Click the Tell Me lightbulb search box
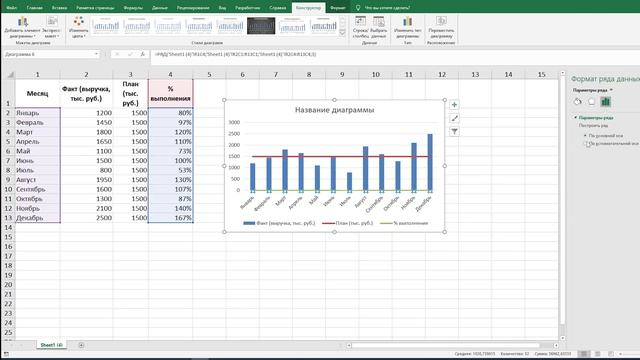The height and width of the screenshot is (360, 640). point(384,8)
